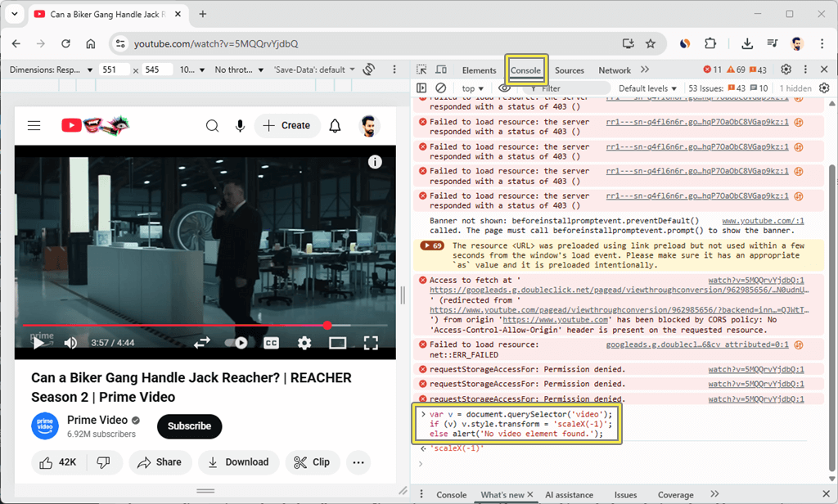Open Dimensions Responsive dropdown
The height and width of the screenshot is (504, 838).
tap(52, 70)
